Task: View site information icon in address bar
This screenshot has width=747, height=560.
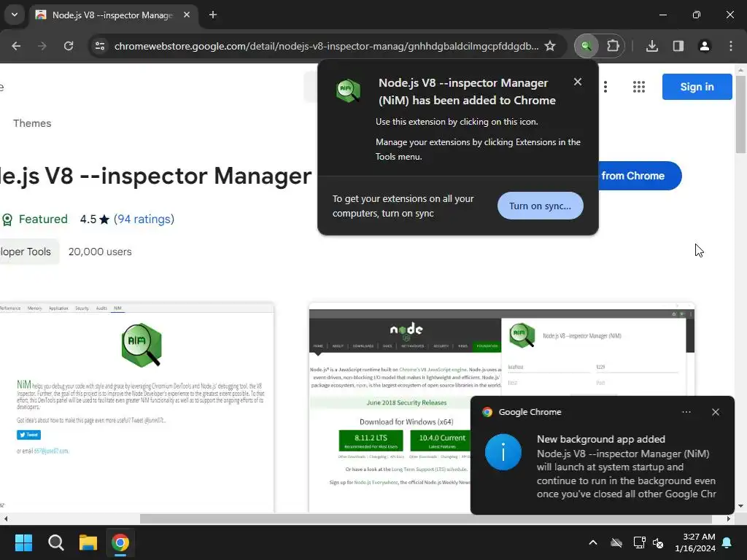Action: [100, 46]
